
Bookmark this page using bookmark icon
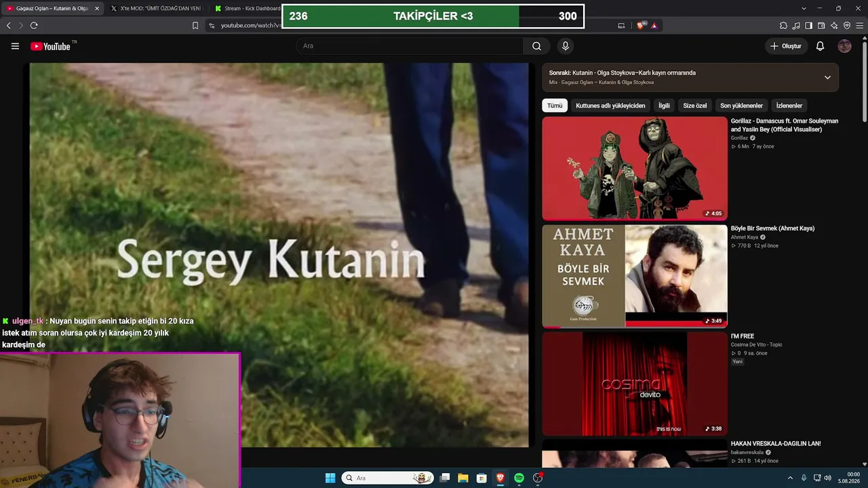tap(195, 25)
